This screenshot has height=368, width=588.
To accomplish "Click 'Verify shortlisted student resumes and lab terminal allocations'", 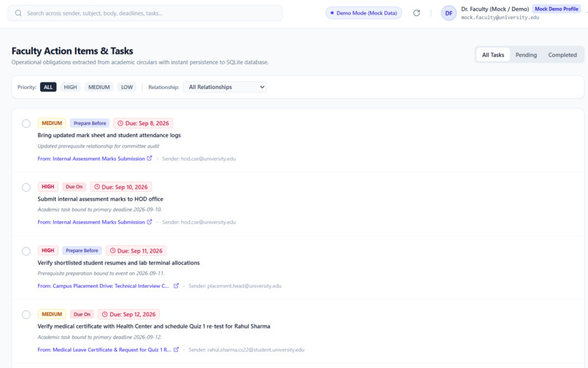I will 118,263.
